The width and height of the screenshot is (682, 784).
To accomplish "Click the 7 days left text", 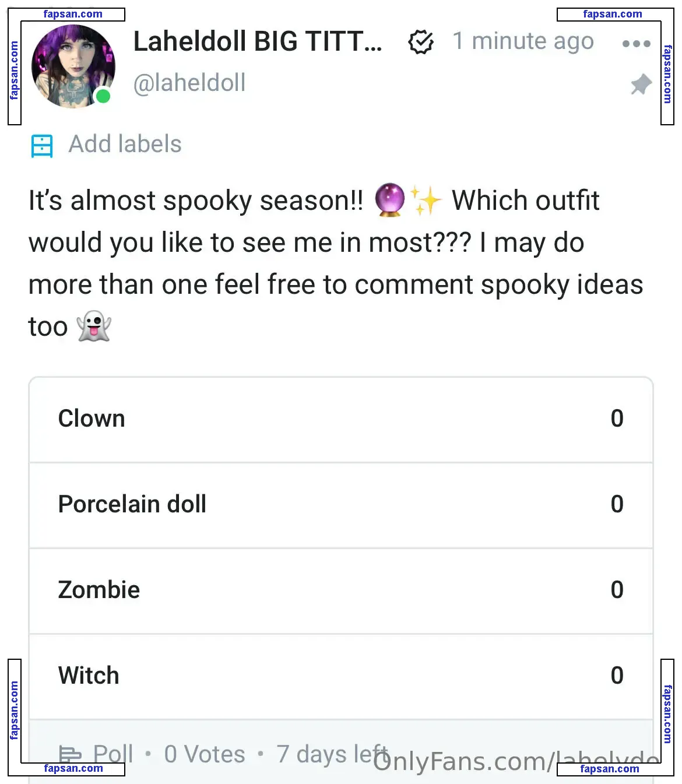I will [331, 754].
